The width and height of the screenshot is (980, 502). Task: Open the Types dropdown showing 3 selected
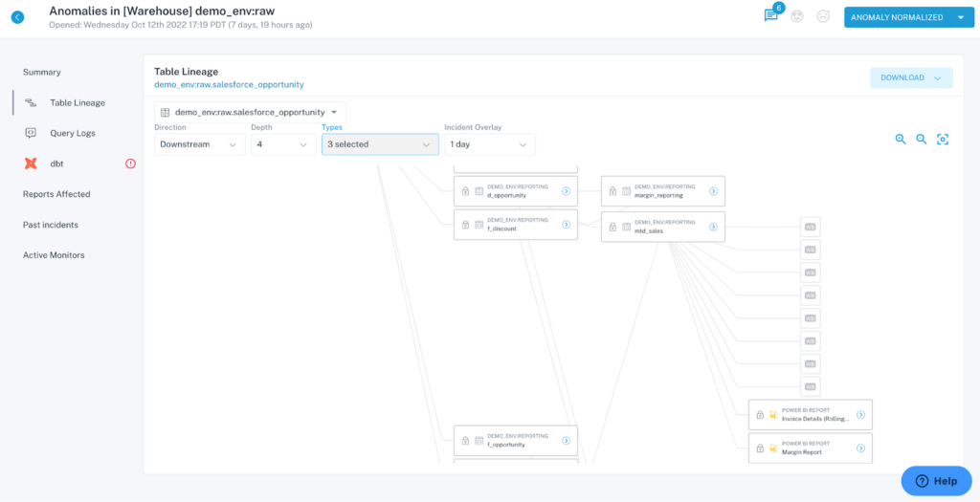pos(380,144)
